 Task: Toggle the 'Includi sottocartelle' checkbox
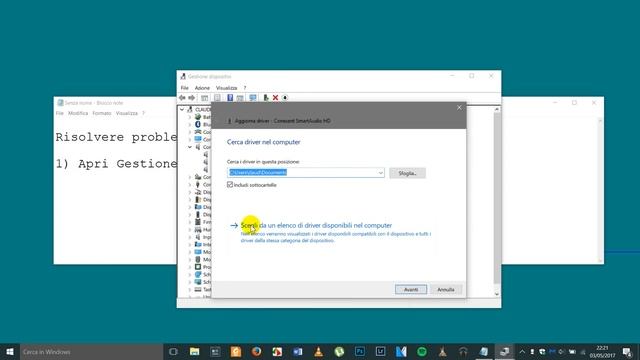click(230, 184)
